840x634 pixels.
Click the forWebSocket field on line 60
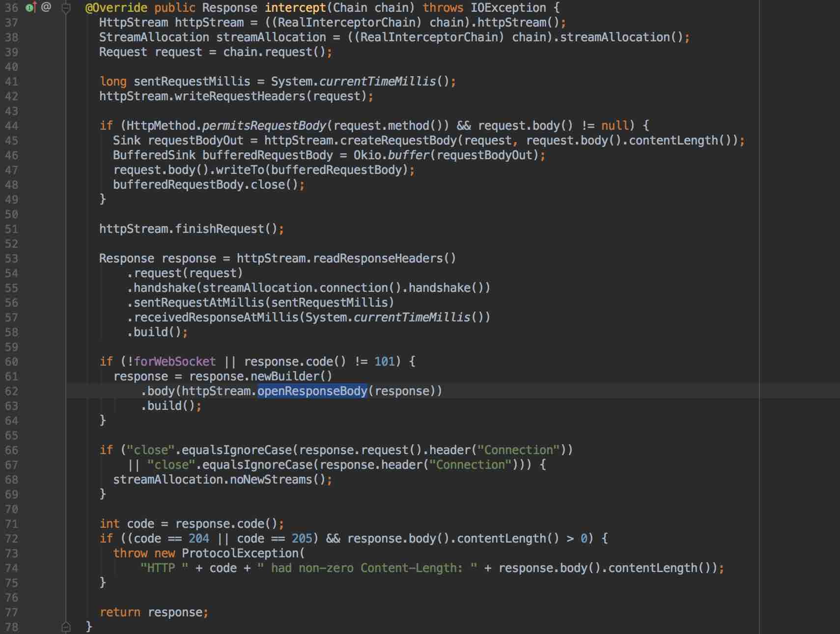click(x=175, y=362)
